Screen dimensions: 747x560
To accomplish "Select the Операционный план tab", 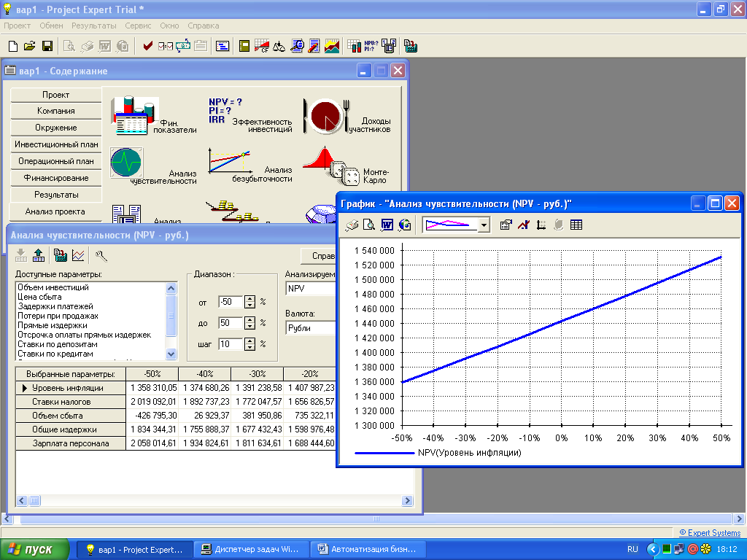I will tap(55, 161).
